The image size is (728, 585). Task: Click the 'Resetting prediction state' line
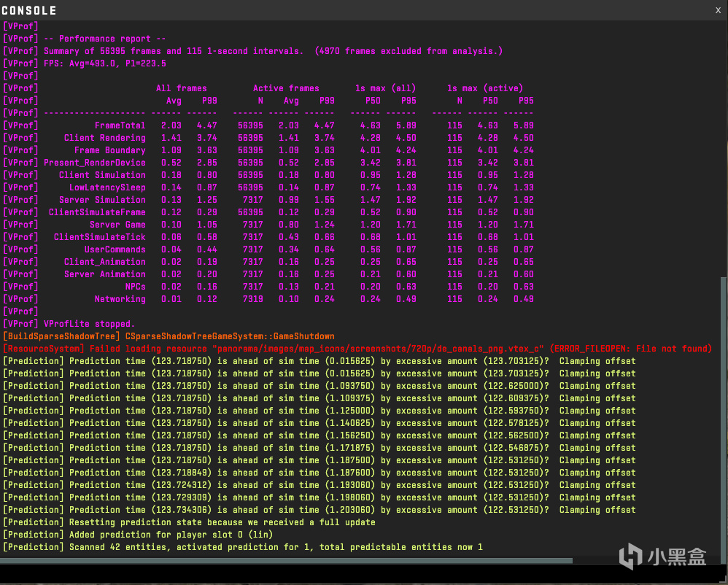coord(189,522)
